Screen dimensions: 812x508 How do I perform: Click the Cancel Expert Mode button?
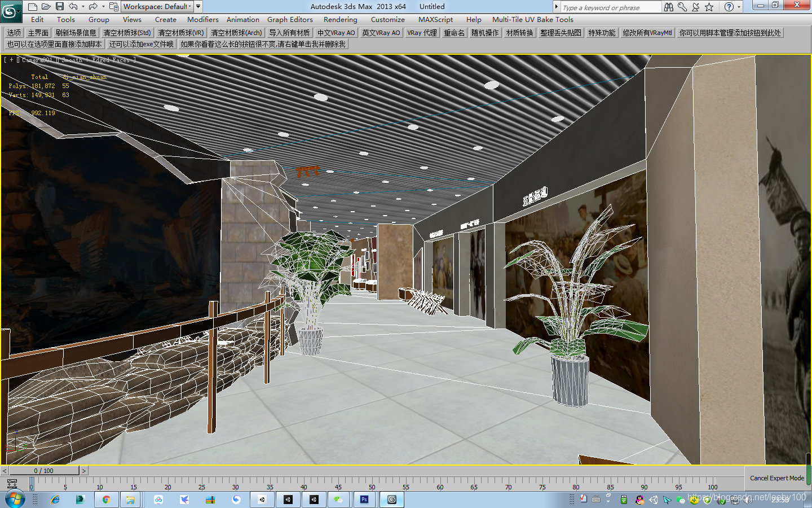pyautogui.click(x=777, y=478)
